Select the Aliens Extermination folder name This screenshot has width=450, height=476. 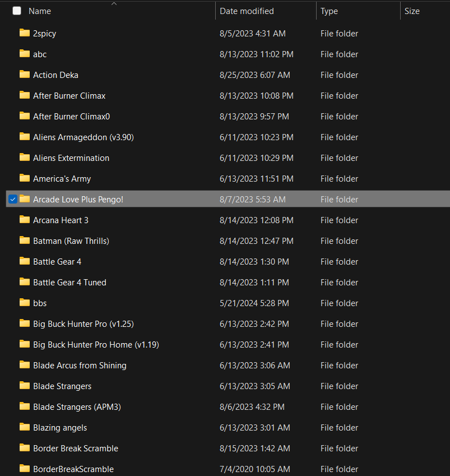(71, 158)
